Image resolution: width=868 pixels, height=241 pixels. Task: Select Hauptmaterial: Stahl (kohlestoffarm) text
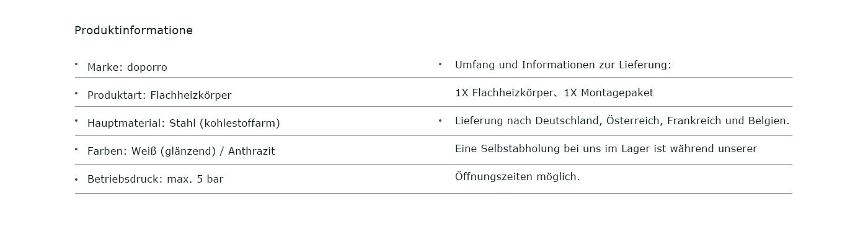(184, 123)
